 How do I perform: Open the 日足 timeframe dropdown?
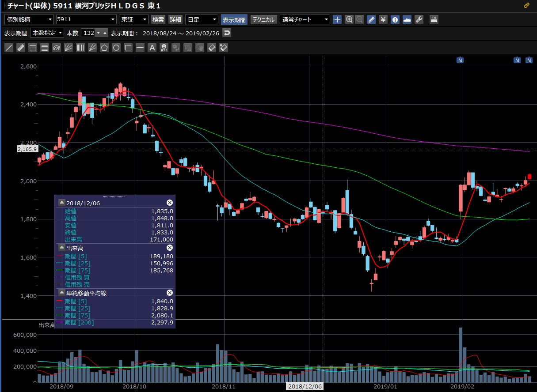click(x=202, y=19)
